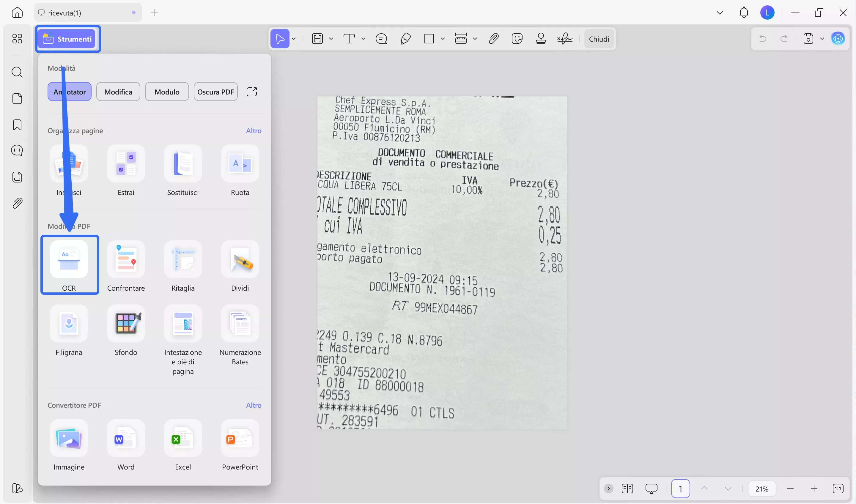Image resolution: width=856 pixels, height=504 pixels.
Task: Open the search panel in the sidebar
Action: 17,72
